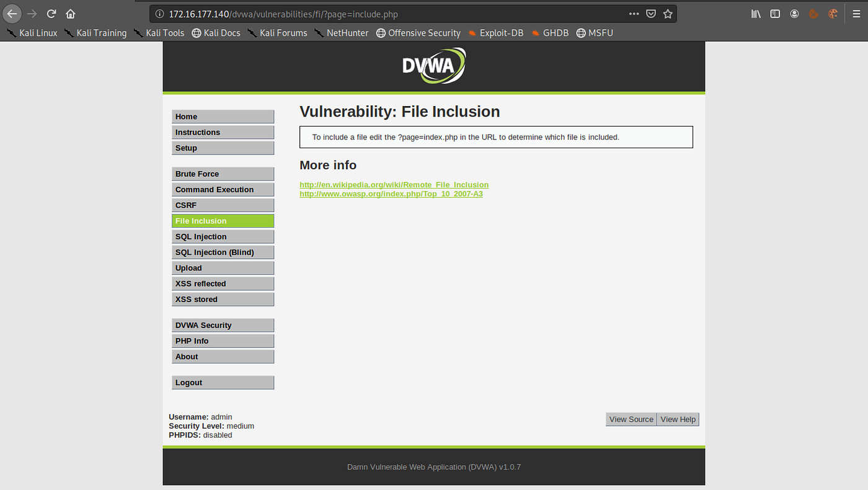Click the 'More info' heading

pyautogui.click(x=328, y=165)
